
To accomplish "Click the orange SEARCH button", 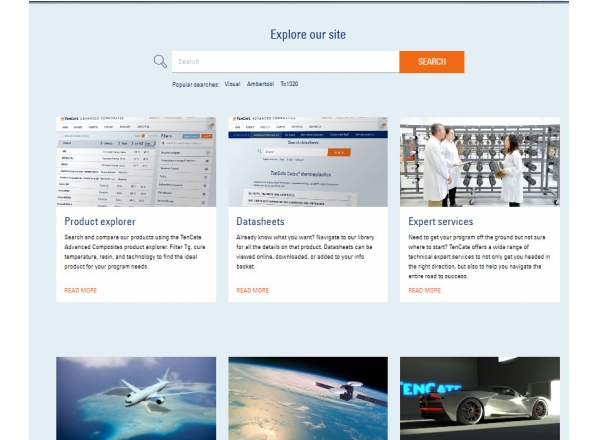I will [432, 61].
